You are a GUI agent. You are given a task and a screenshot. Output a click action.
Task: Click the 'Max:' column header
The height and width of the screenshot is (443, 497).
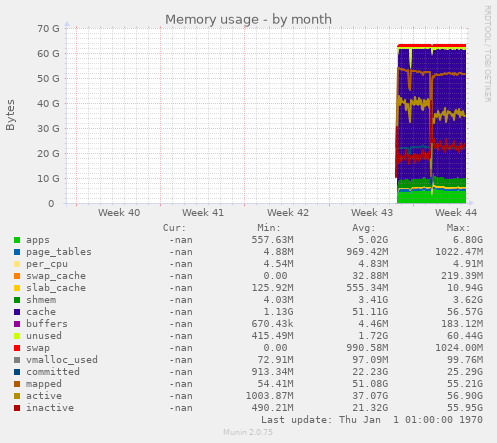pos(458,228)
